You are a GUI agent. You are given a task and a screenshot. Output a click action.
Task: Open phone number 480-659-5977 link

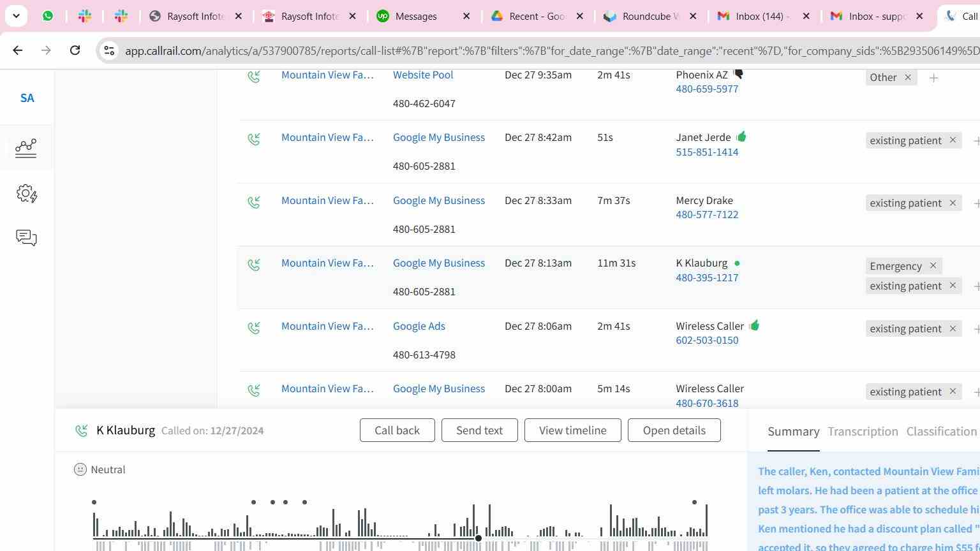(707, 89)
